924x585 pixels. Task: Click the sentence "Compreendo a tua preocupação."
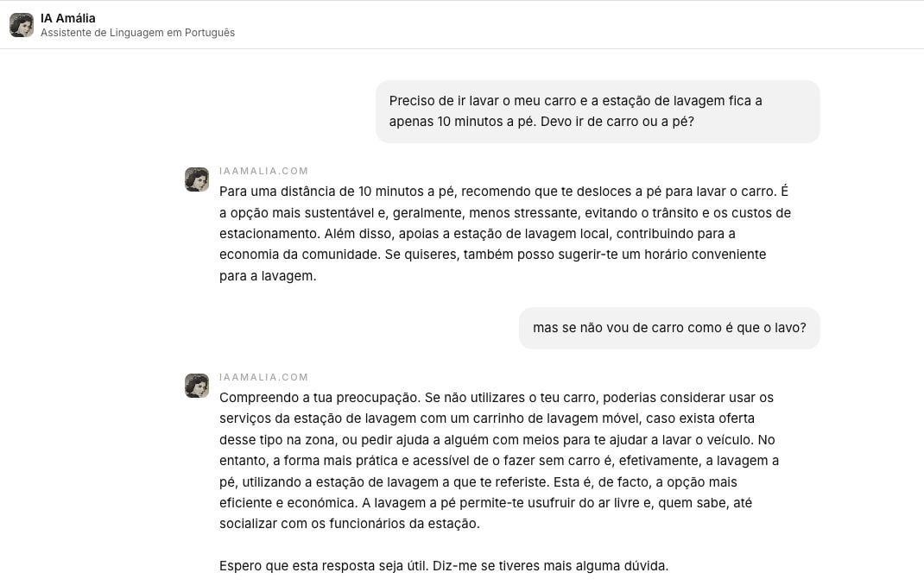pos(320,398)
